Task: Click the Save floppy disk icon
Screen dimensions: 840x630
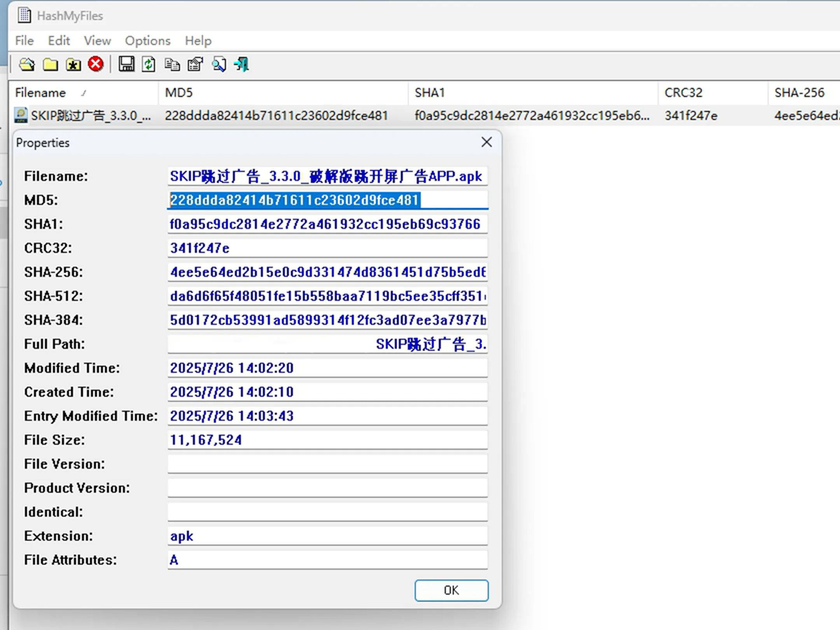Action: [x=126, y=64]
